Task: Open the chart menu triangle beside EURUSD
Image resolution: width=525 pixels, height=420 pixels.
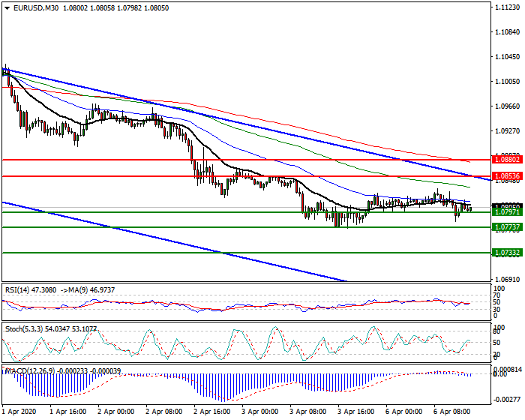Action: click(x=7, y=8)
